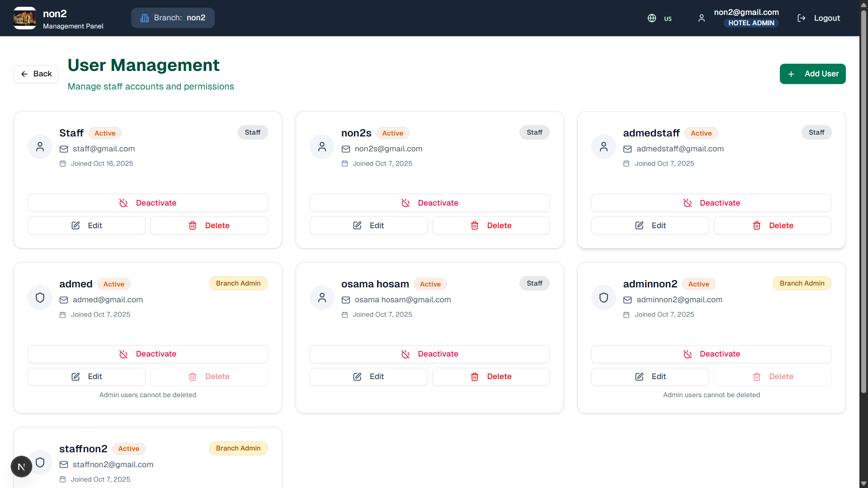The image size is (868, 488).
Task: Click the non2 hotel logo thumbnail
Action: coord(25,18)
